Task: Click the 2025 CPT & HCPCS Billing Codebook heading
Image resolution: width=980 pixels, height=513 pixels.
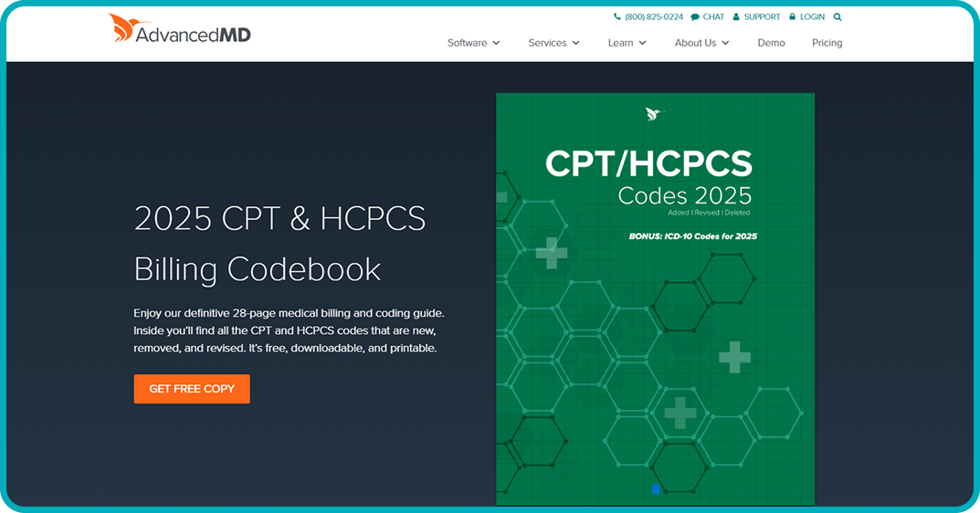Action: click(x=279, y=244)
